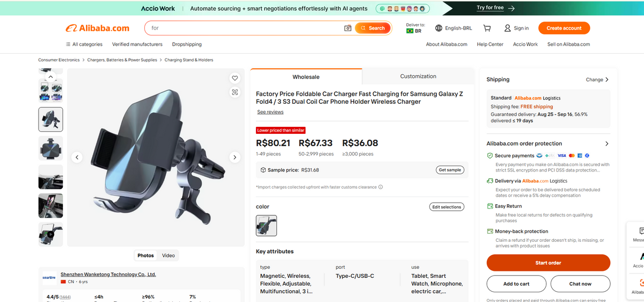
Task: Open the Messenger side panel icon
Action: coord(641,231)
